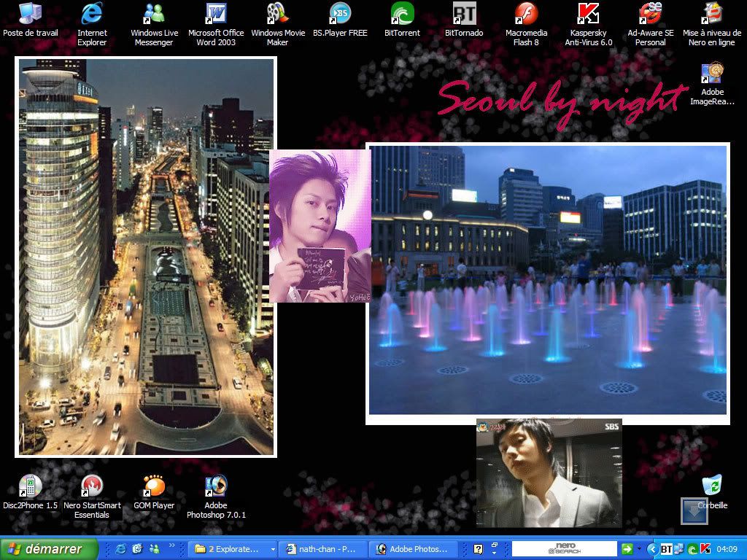
Task: Select the Disc2Phone 1.5 icon
Action: click(x=30, y=492)
